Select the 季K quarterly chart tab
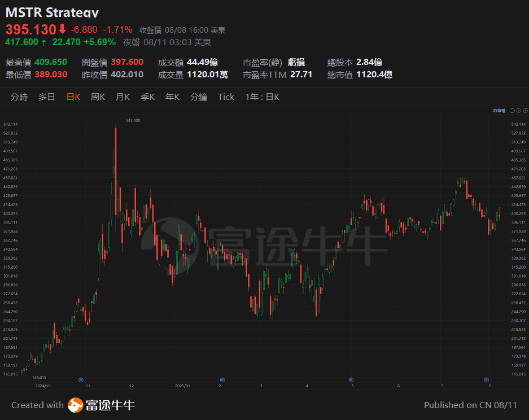The width and height of the screenshot is (529, 420). 147,97
